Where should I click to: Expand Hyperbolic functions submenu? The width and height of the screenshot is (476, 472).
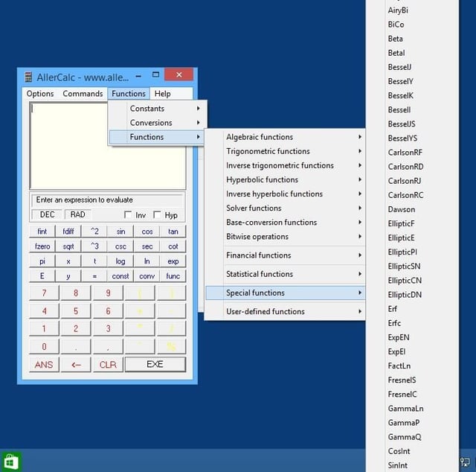tap(285, 180)
